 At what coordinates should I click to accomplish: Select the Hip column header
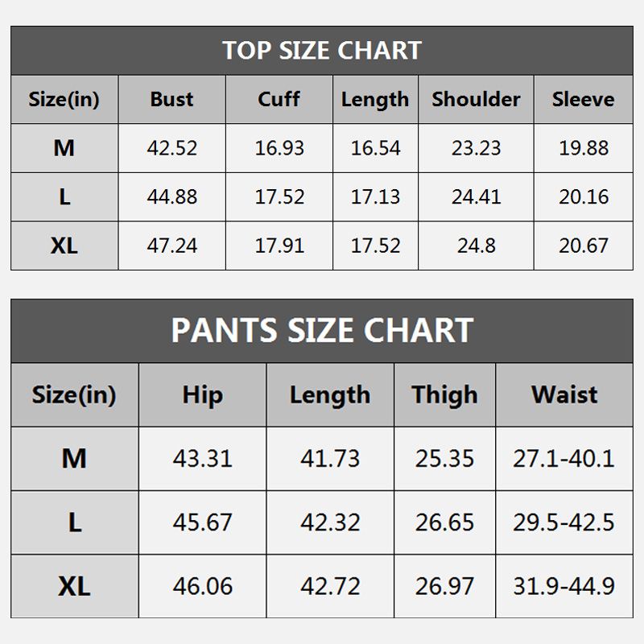coord(202,395)
